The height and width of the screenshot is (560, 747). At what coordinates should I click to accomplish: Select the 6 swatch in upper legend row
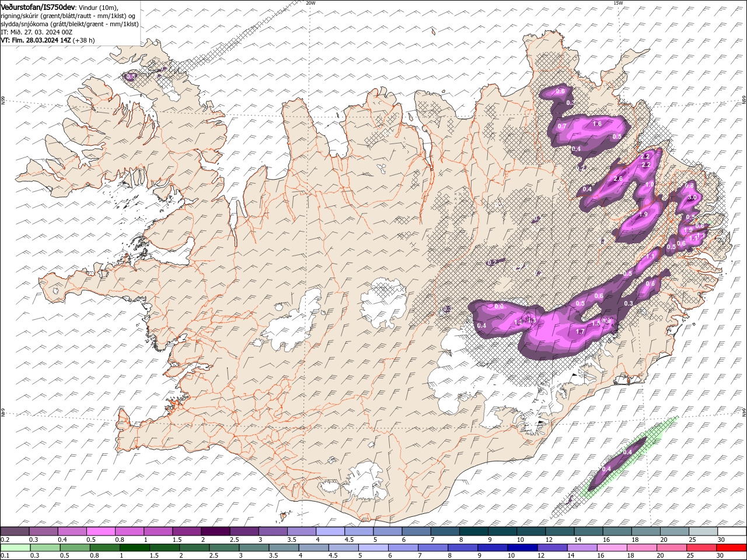coord(416,531)
